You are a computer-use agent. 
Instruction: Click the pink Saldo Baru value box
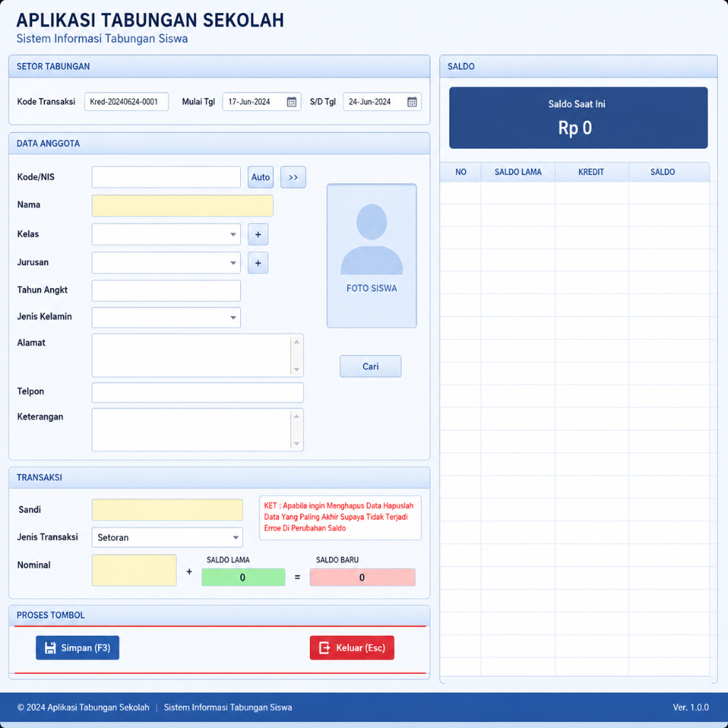363,577
